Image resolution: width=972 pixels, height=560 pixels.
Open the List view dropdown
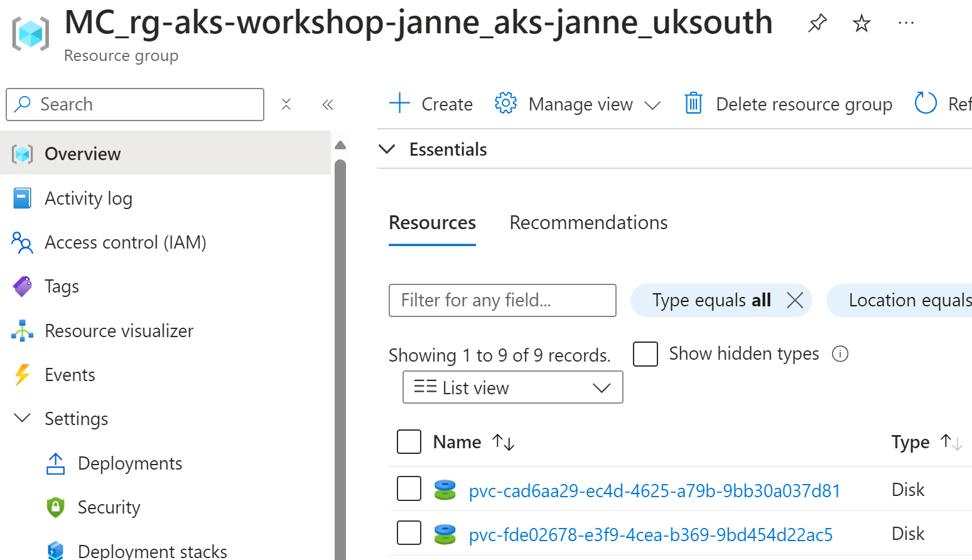pos(513,387)
